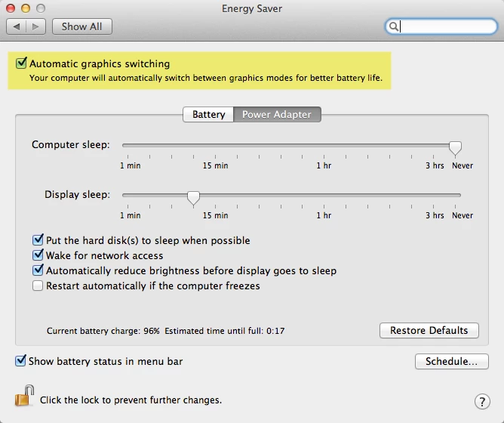Click the Energy Saver window title

tap(252, 8)
